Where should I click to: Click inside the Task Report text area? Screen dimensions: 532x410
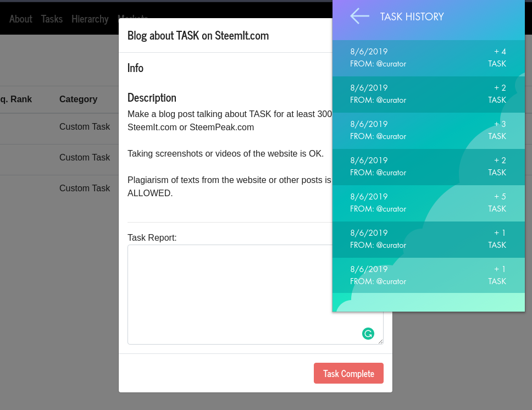256,294
